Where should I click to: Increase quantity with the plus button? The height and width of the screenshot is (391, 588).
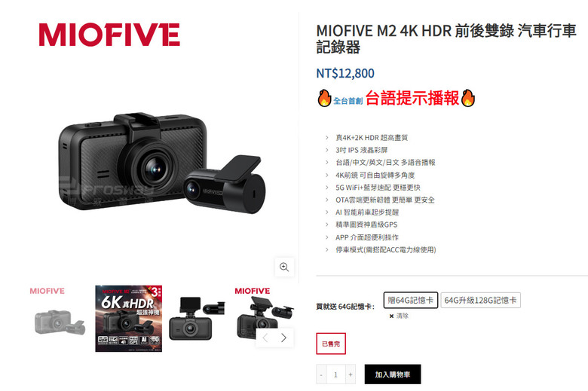coord(351,374)
